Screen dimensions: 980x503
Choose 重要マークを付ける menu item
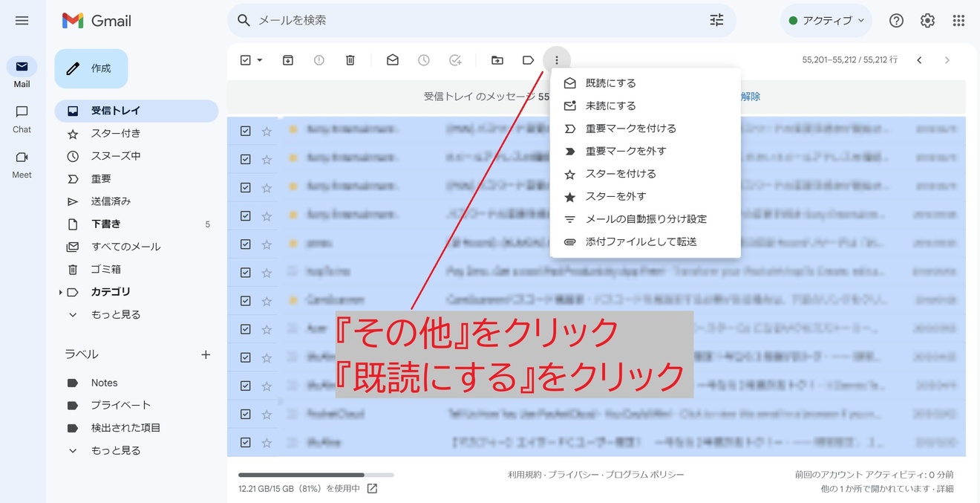click(x=645, y=129)
